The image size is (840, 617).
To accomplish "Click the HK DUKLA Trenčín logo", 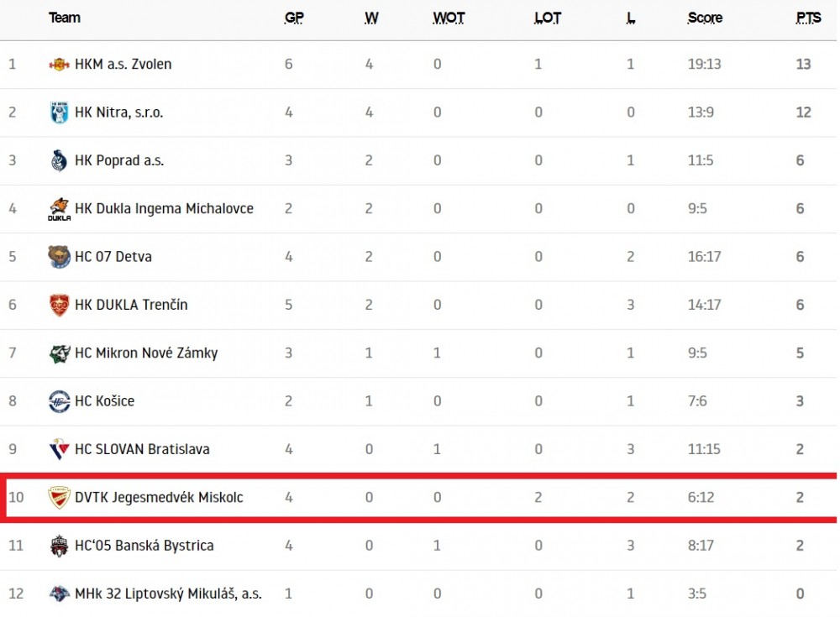I will pyautogui.click(x=59, y=305).
